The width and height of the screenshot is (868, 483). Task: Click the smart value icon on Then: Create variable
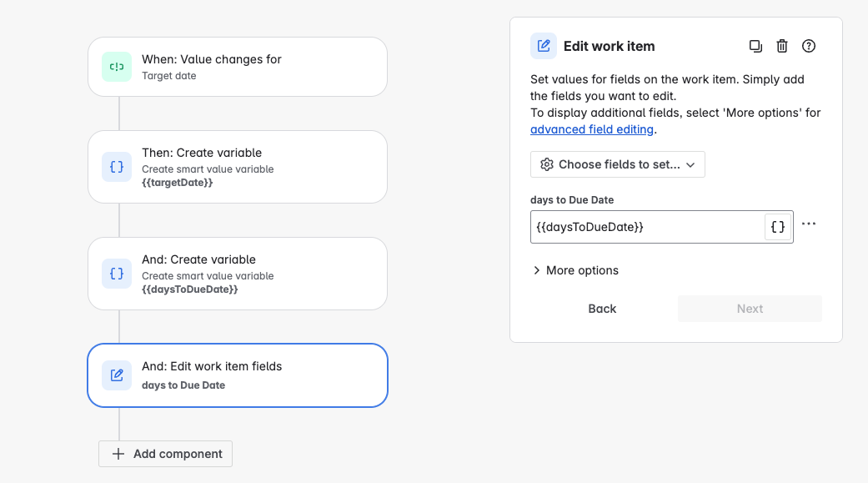(x=116, y=167)
